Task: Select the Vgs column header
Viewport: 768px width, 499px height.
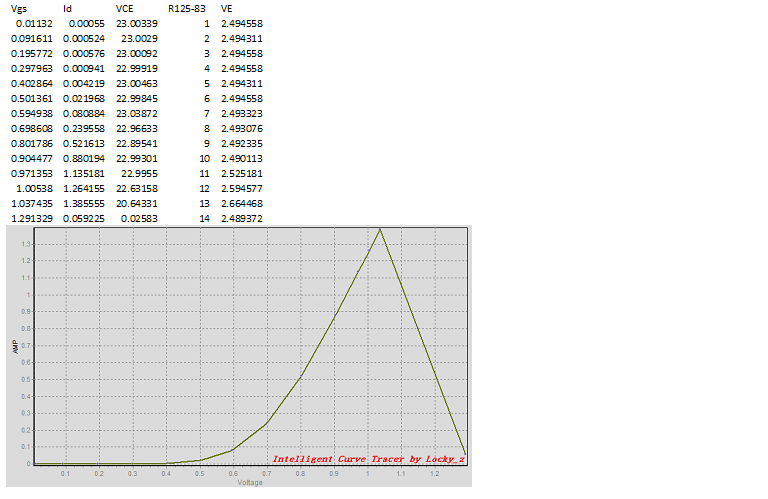Action: point(19,9)
